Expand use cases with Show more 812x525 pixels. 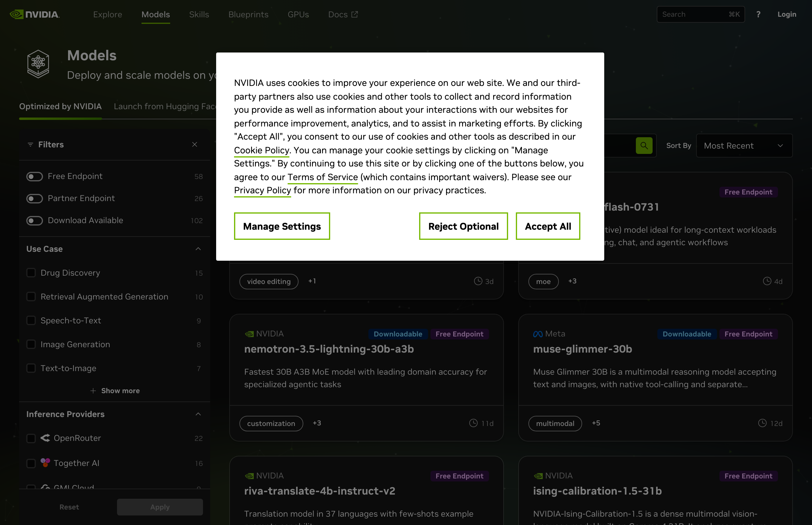(115, 391)
